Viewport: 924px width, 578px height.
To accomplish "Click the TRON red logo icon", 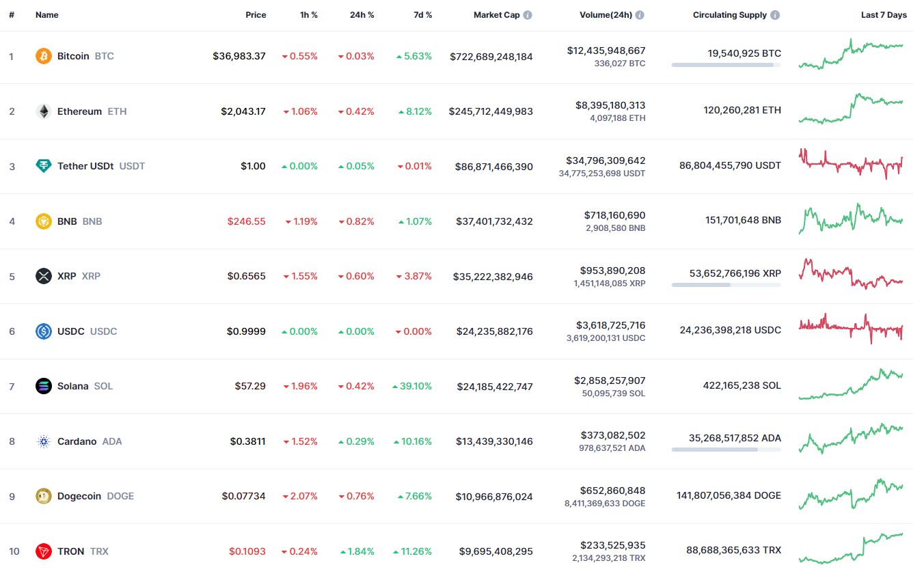I will coord(44,551).
